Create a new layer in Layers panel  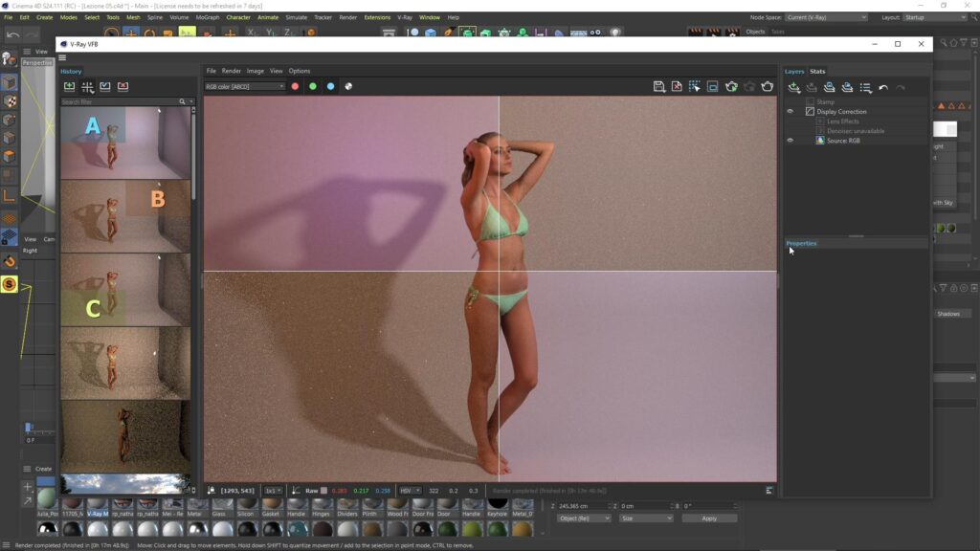793,87
